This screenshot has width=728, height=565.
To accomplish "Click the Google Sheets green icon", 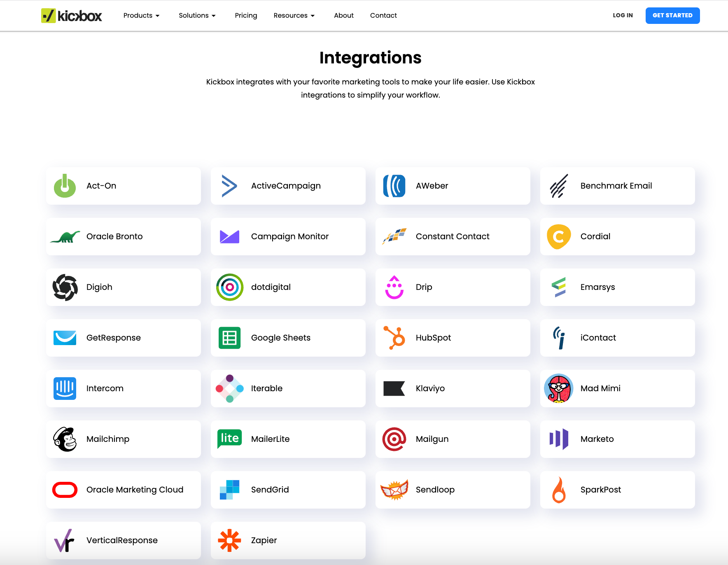I will pos(229,338).
